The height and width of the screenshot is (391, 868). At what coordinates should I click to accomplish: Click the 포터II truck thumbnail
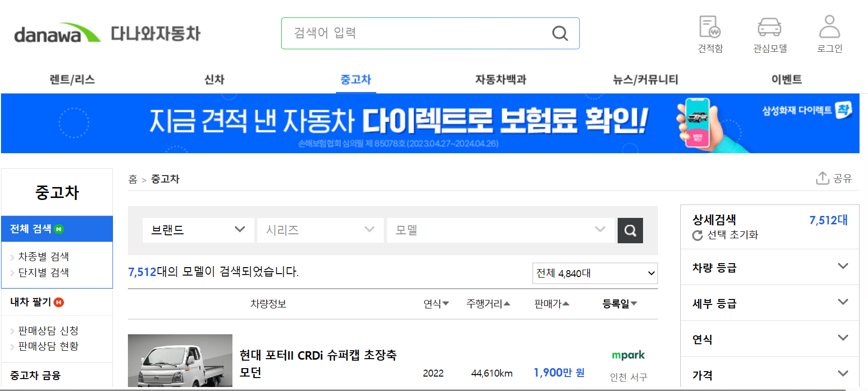(x=180, y=361)
